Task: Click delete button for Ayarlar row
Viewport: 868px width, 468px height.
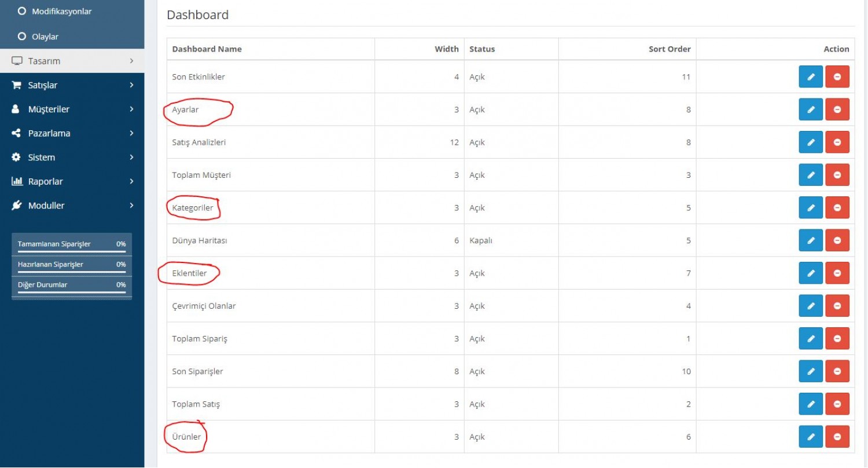Action: point(837,109)
